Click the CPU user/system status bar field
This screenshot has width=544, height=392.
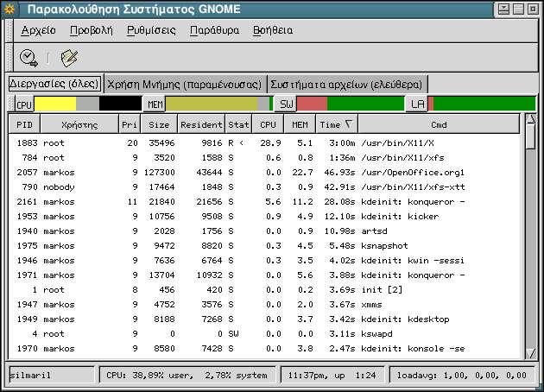pyautogui.click(x=187, y=376)
